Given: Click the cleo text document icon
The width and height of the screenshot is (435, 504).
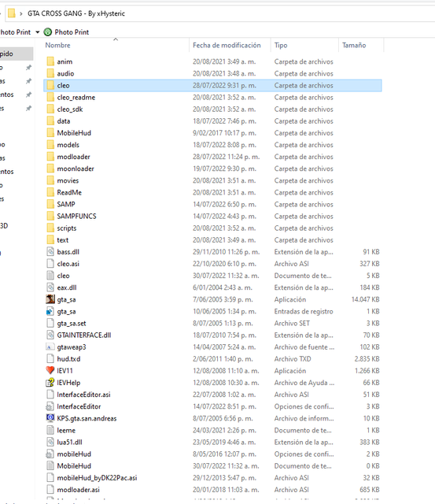Looking at the screenshot, I should 50,276.
